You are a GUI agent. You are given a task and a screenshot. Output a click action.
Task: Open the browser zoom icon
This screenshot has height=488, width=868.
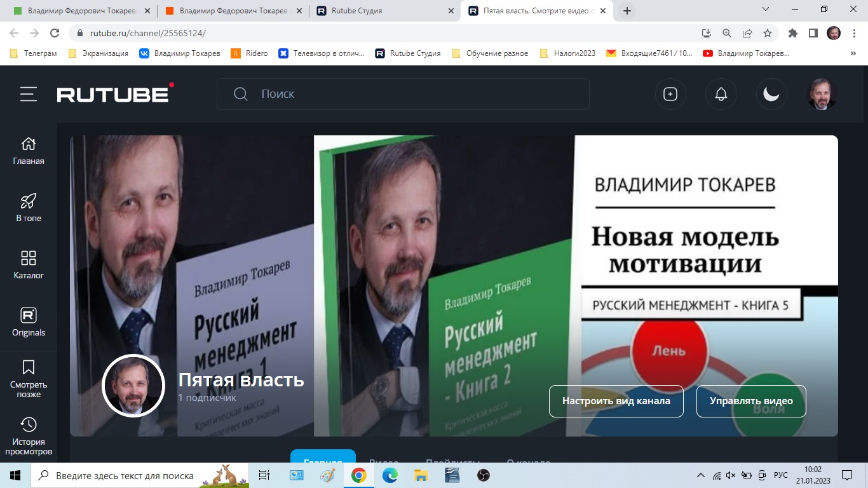(727, 33)
